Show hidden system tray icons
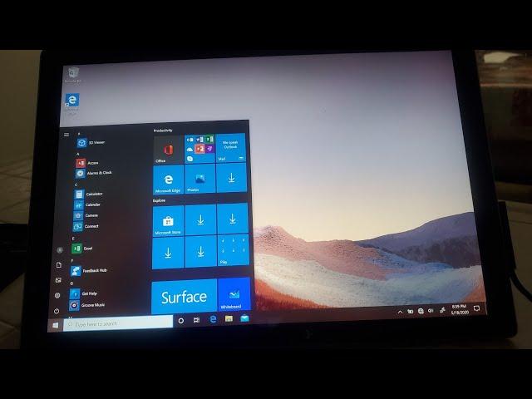 pos(400,312)
